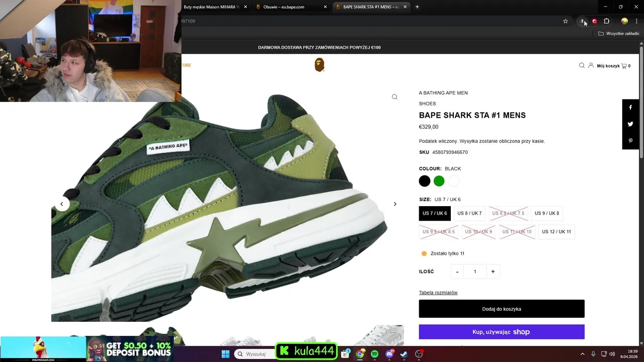Select black colour swatch
This screenshot has width=644, height=362.
(425, 181)
